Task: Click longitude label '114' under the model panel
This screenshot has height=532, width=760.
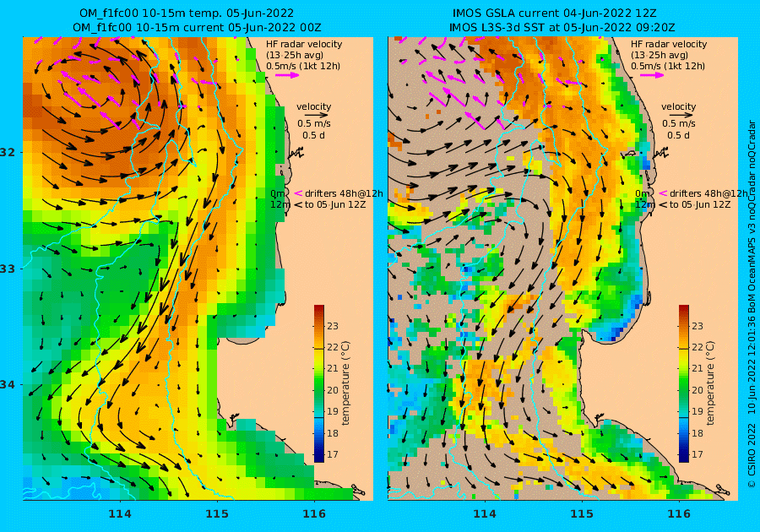Action: pos(120,514)
